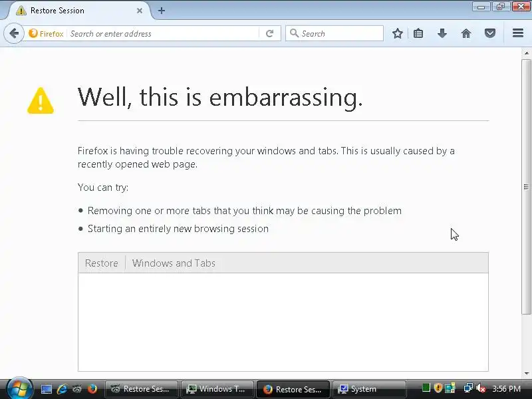This screenshot has height=399, width=532.
Task: Click "Starting an entirely new browsing session" text
Action: [178, 229]
